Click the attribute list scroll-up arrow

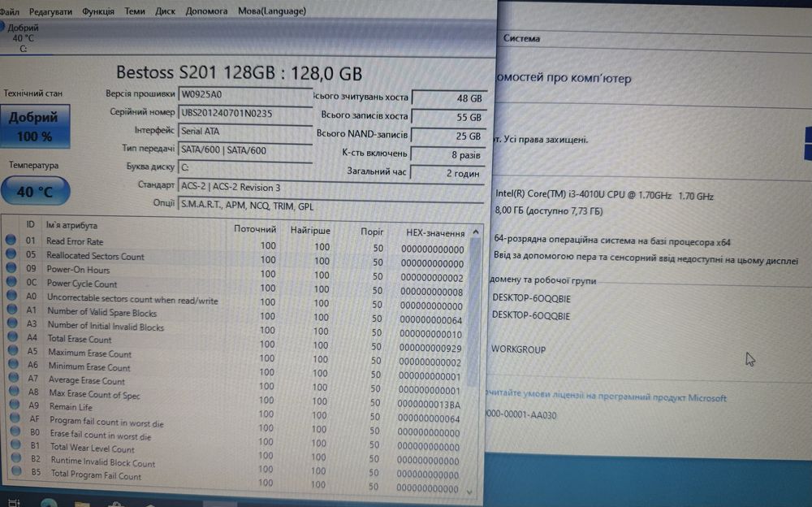[475, 232]
